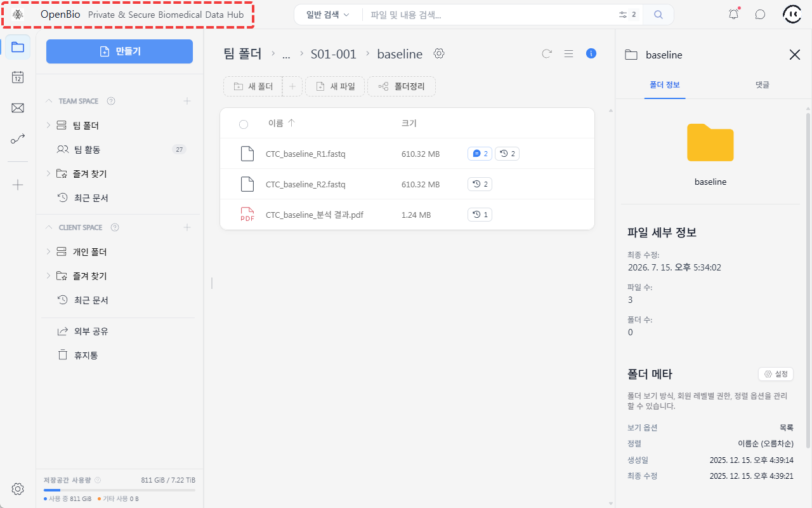Expand TEAM SPACE 즐겨 찾기 node

[x=48, y=173]
